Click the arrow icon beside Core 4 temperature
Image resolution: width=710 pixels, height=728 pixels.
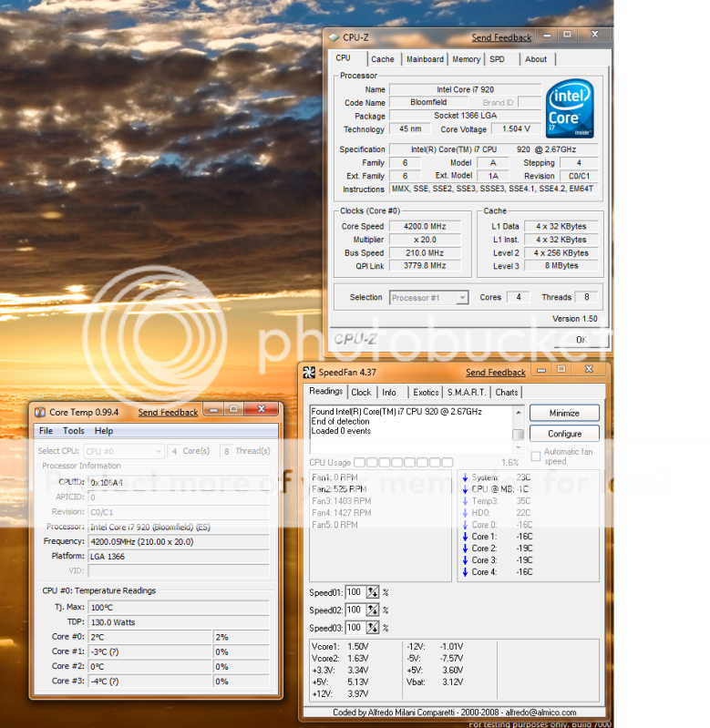tap(464, 572)
